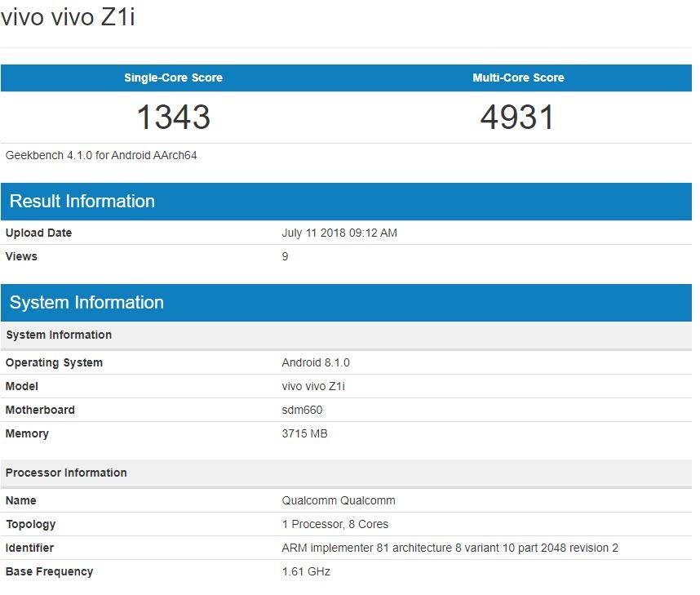Click the 1.61 GHz base frequency value
This screenshot has width=700, height=595.
pos(306,571)
